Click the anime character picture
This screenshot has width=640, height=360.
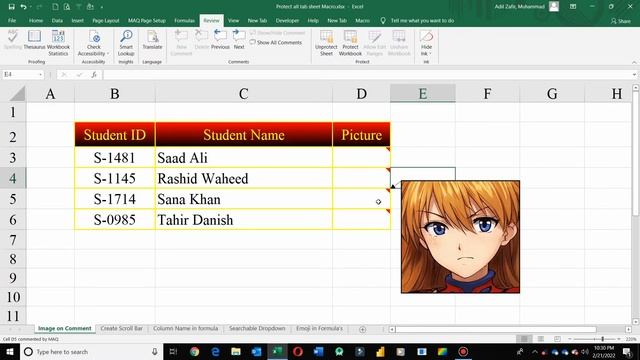[x=460, y=237]
